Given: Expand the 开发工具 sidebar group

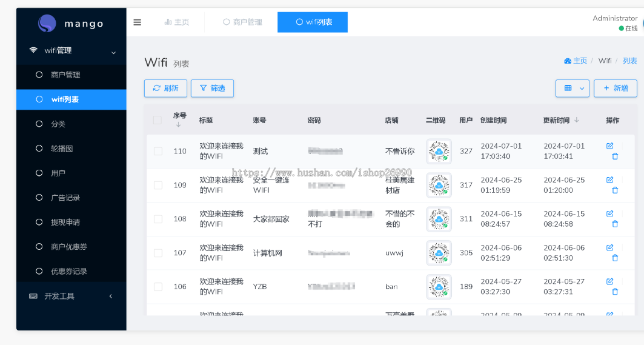Looking at the screenshot, I should pyautogui.click(x=71, y=296).
